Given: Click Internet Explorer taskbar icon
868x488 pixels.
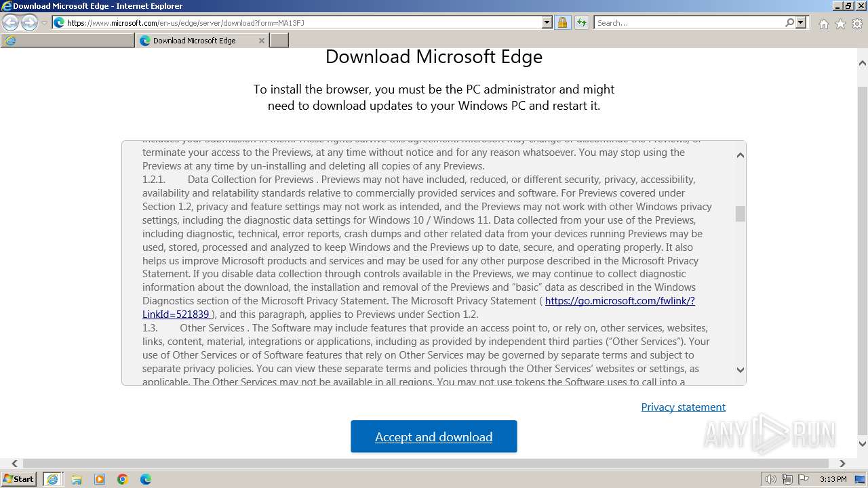Looking at the screenshot, I should tap(52, 479).
